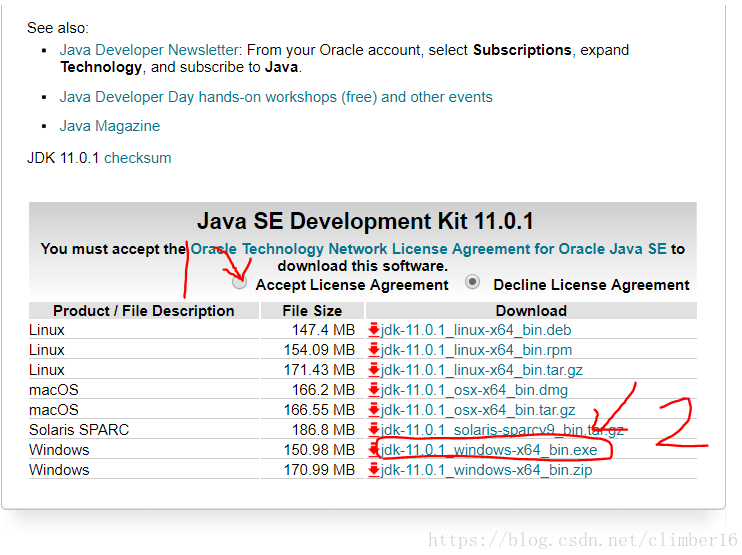
Task: Click Java SE Development Kit 11.0.1 heading
Action: pos(365,221)
